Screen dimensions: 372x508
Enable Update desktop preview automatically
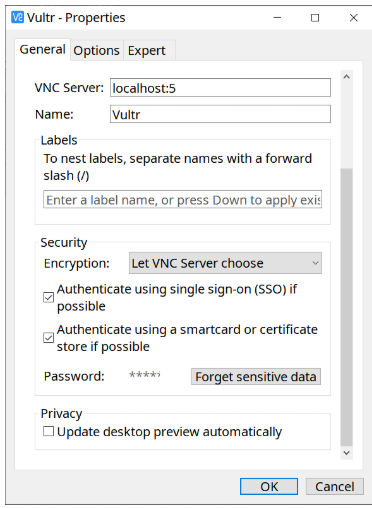tap(49, 431)
